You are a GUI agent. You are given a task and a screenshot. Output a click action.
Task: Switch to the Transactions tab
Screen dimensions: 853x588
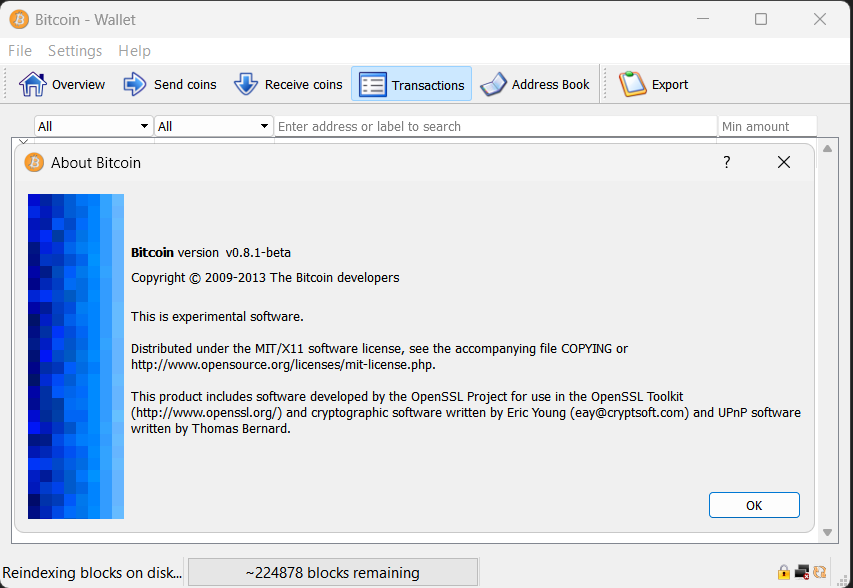tap(411, 84)
